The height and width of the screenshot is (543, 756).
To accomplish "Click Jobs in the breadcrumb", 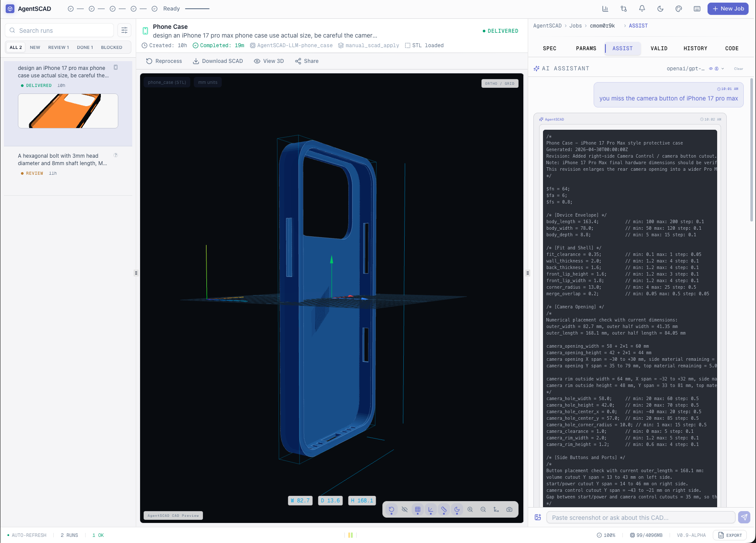I will [575, 26].
